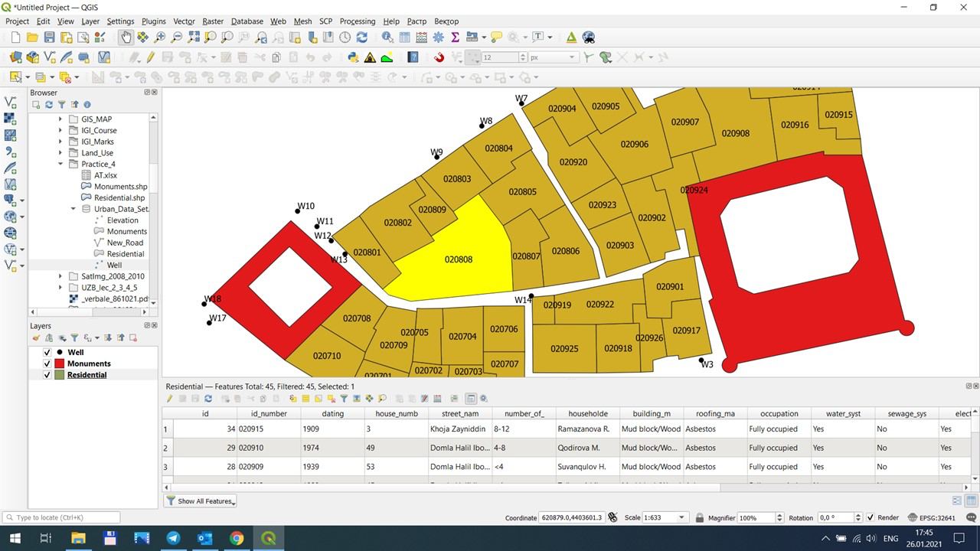Open the Processing Toolbox gear icon
This screenshot has width=980, height=551.
click(x=438, y=37)
